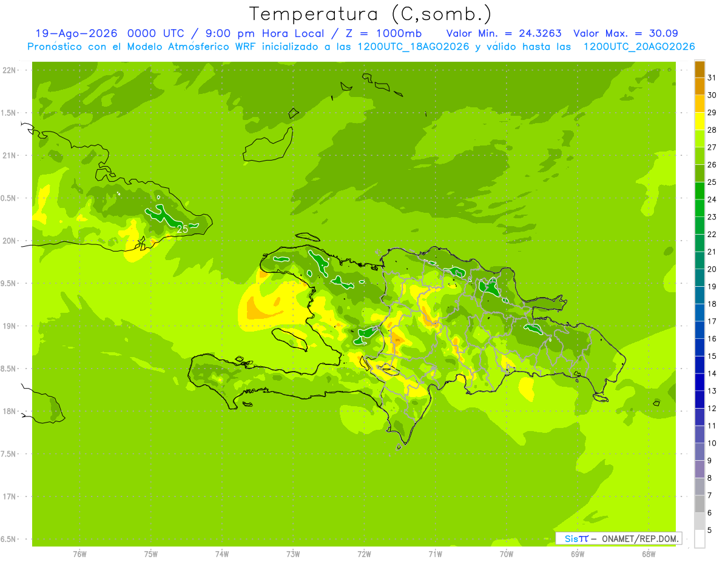Click the "19N" latitude label
728x562 pixels.
[x=9, y=326]
